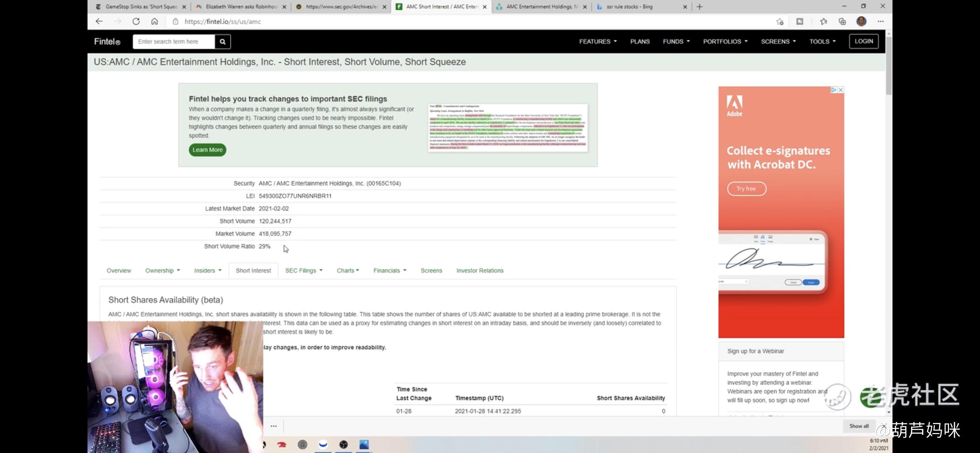Open new tab with plus button
The width and height of the screenshot is (980, 453).
click(699, 7)
